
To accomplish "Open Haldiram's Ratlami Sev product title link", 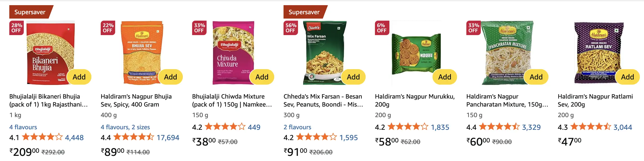I will pos(594,100).
